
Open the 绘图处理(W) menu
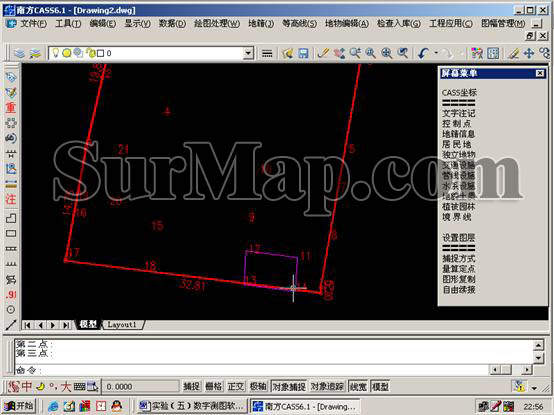217,24
